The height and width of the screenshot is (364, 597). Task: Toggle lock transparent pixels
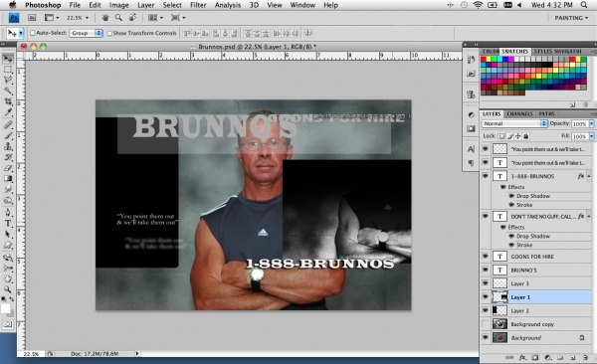point(501,136)
